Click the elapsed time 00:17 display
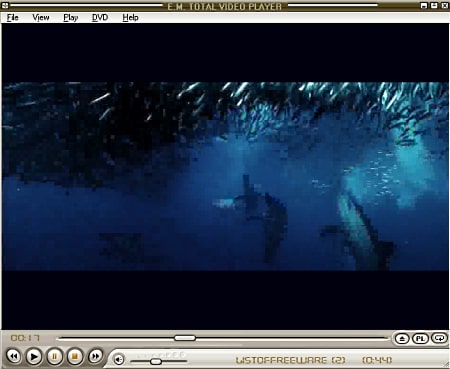Image resolution: width=450 pixels, height=369 pixels. point(25,338)
